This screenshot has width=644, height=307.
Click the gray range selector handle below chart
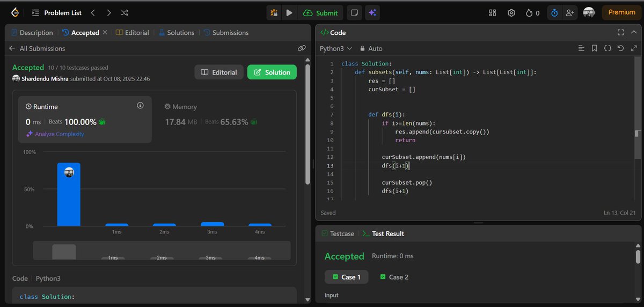[x=64, y=252]
